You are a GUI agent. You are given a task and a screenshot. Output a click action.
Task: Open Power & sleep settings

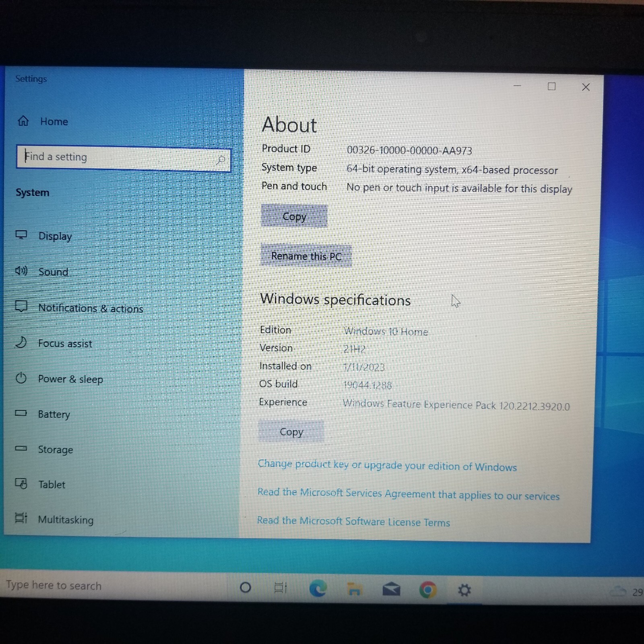[70, 379]
